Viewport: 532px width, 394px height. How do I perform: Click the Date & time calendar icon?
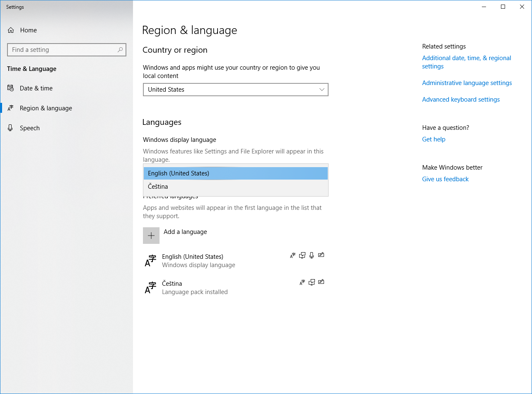(10, 88)
